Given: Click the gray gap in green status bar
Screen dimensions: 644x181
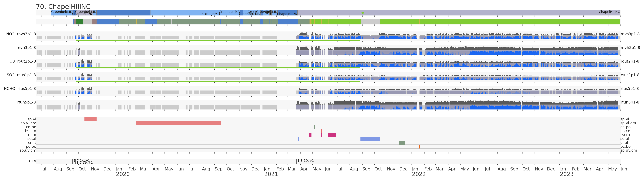Looking at the screenshot, I should pos(370,22).
